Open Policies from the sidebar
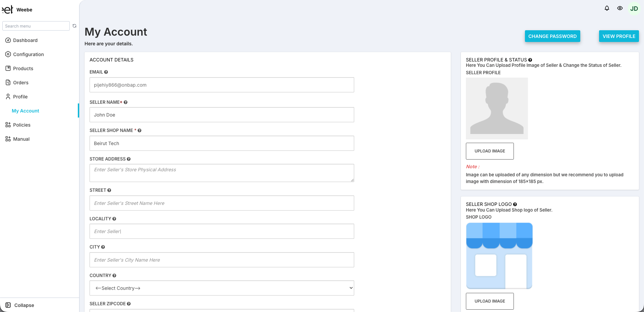This screenshot has height=312, width=644. (21, 125)
